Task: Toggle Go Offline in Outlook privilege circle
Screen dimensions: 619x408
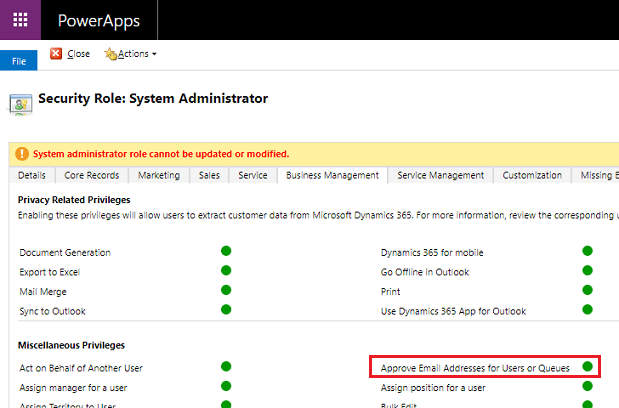Action: [587, 270]
